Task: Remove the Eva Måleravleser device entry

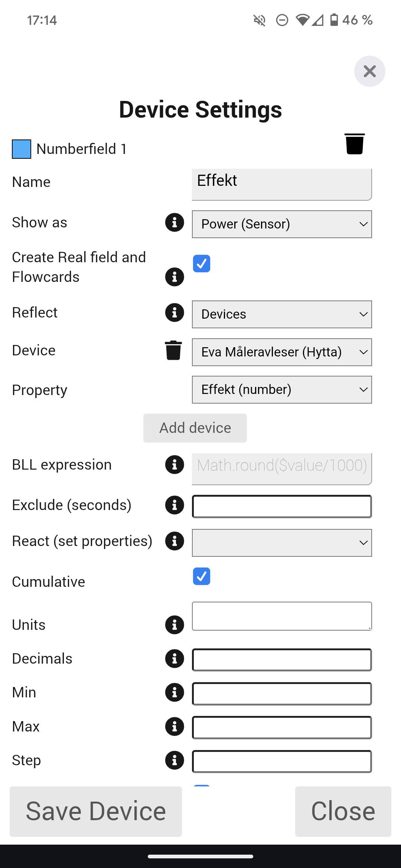Action: click(173, 351)
